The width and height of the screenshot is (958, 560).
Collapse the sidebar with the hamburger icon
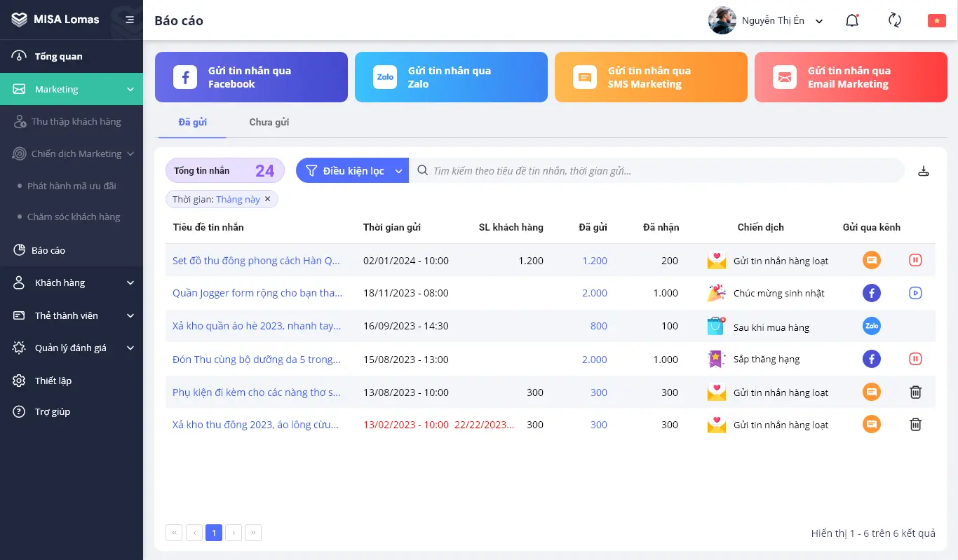click(x=130, y=20)
